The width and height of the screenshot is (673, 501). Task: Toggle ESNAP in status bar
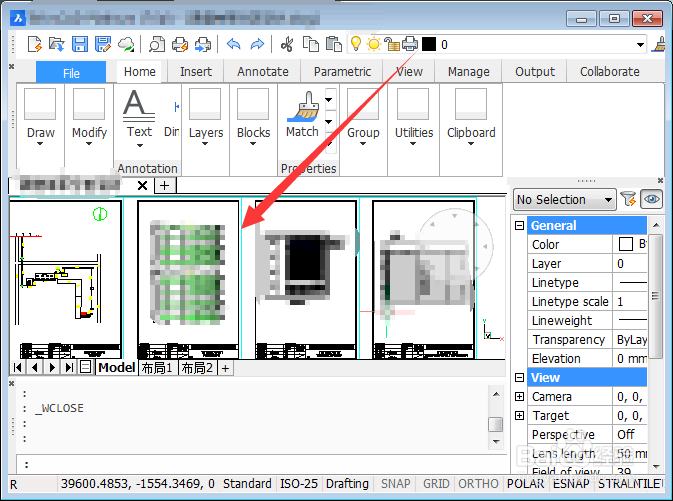(x=571, y=484)
